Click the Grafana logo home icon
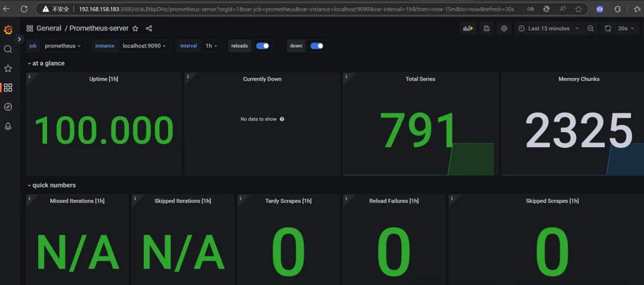644x285 pixels. 8,30
